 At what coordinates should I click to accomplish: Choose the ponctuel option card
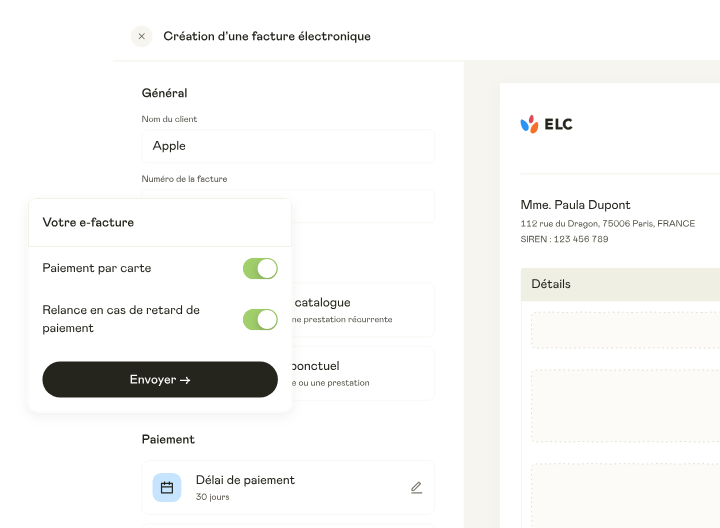(x=363, y=373)
